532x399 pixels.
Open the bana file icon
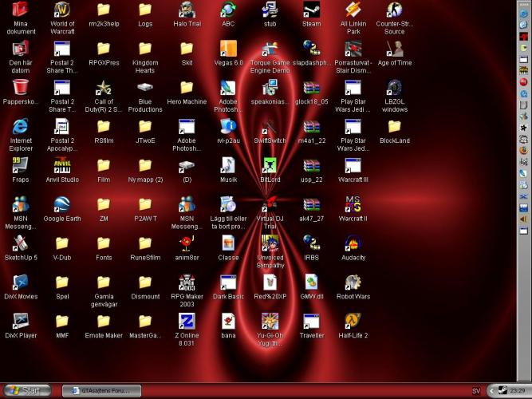click(x=228, y=322)
